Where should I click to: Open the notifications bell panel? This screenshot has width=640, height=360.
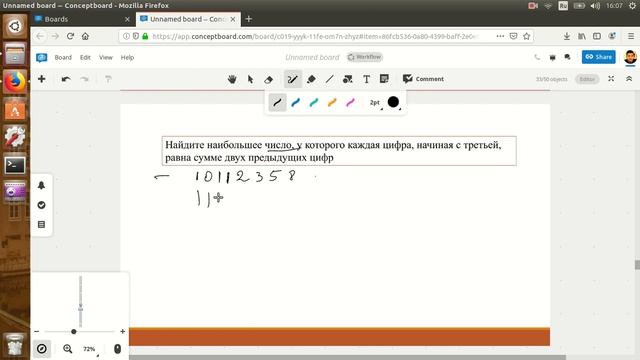(41, 185)
